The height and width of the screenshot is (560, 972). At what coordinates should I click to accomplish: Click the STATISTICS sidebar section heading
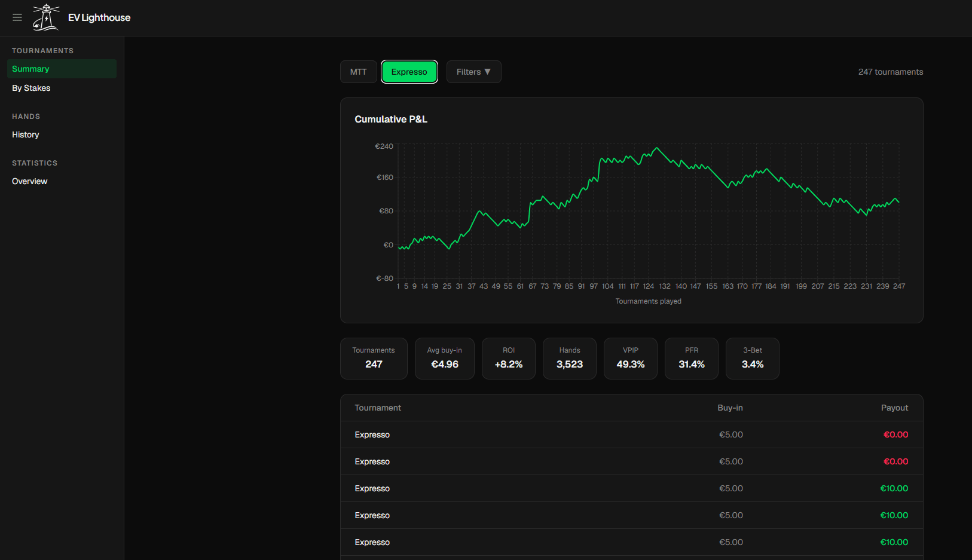point(35,163)
